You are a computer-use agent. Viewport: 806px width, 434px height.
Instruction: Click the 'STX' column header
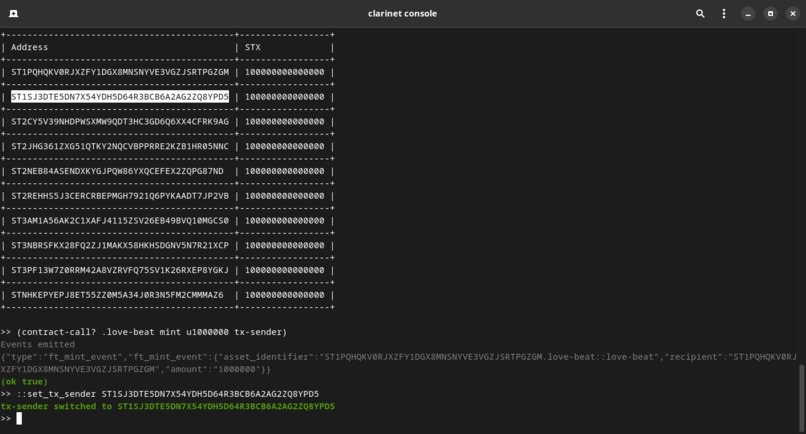click(x=252, y=47)
